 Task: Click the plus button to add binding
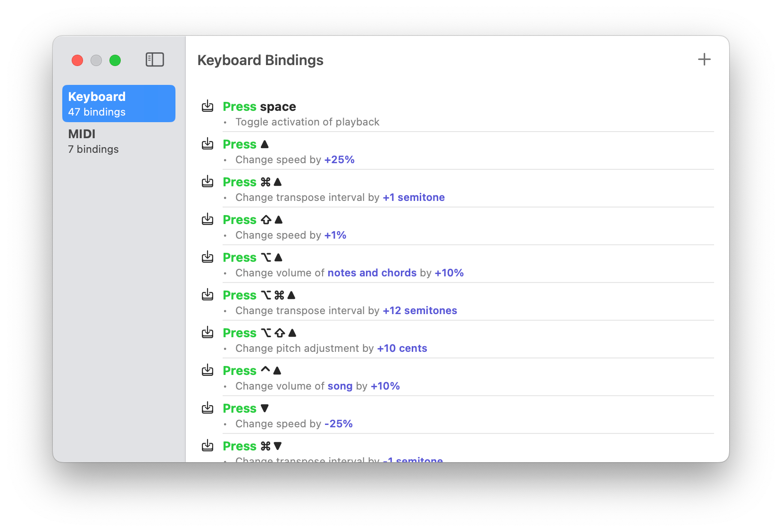click(704, 59)
